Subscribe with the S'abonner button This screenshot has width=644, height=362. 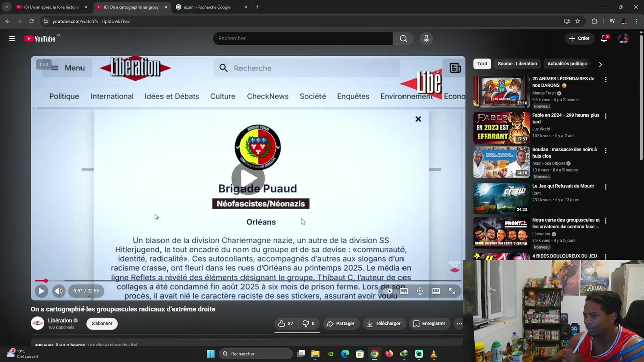coord(102,323)
